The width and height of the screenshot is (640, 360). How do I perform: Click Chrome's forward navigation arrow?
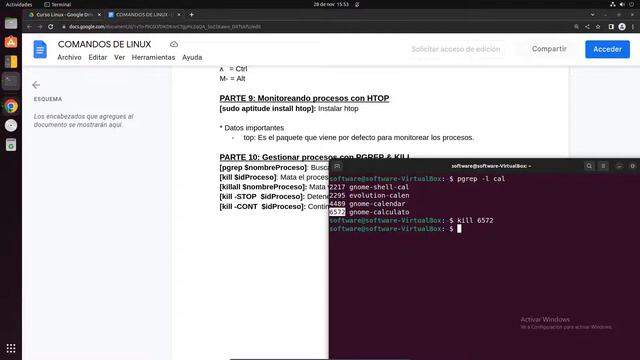tap(40, 27)
